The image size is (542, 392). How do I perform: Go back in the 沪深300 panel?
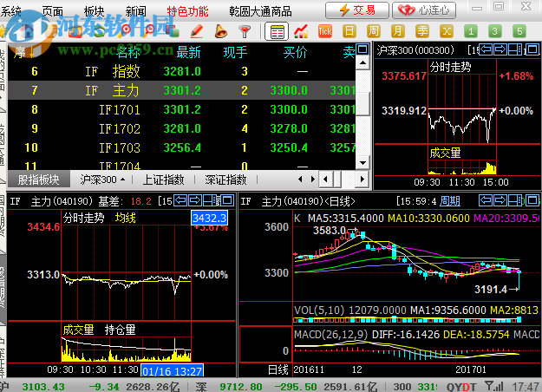click(x=486, y=49)
